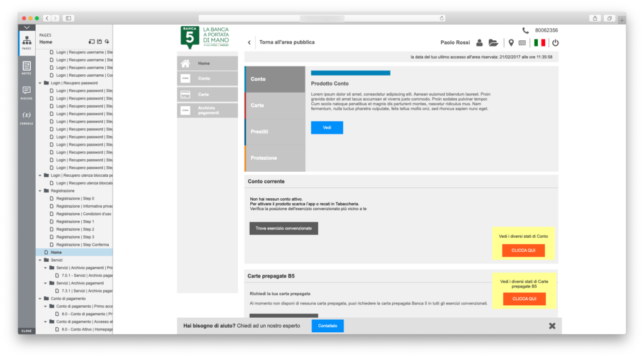This screenshot has width=644, height=358.
Task: Open the Discuss panel icon
Action: coord(26,93)
